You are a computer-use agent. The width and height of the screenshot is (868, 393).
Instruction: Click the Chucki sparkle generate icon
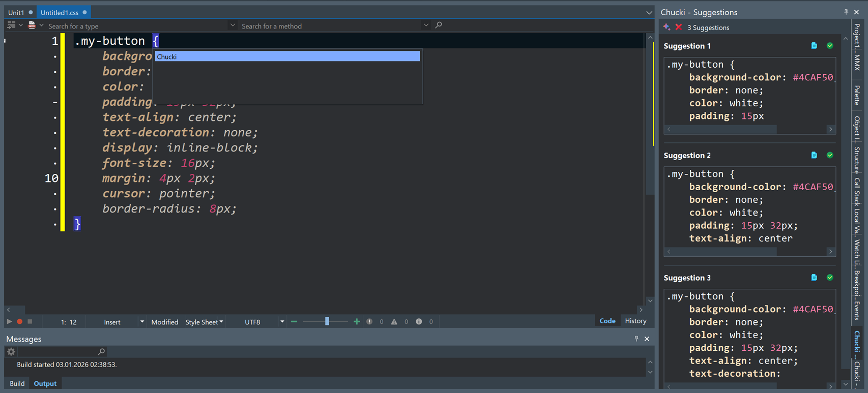[667, 27]
